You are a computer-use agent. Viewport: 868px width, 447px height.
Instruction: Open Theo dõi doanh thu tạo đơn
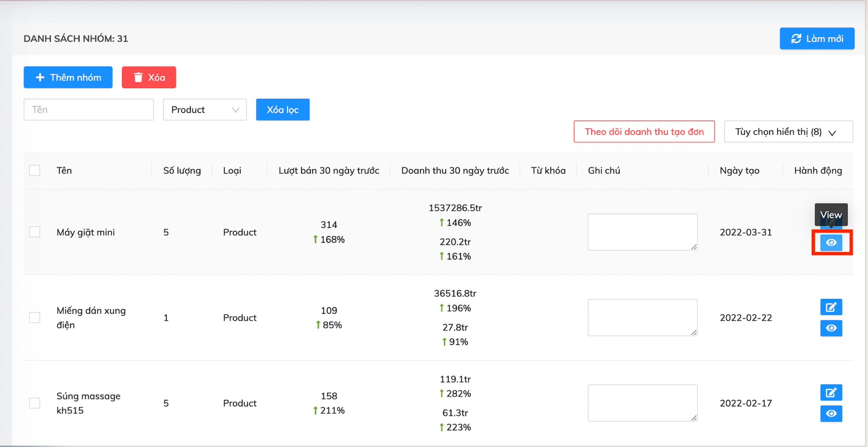(x=644, y=132)
